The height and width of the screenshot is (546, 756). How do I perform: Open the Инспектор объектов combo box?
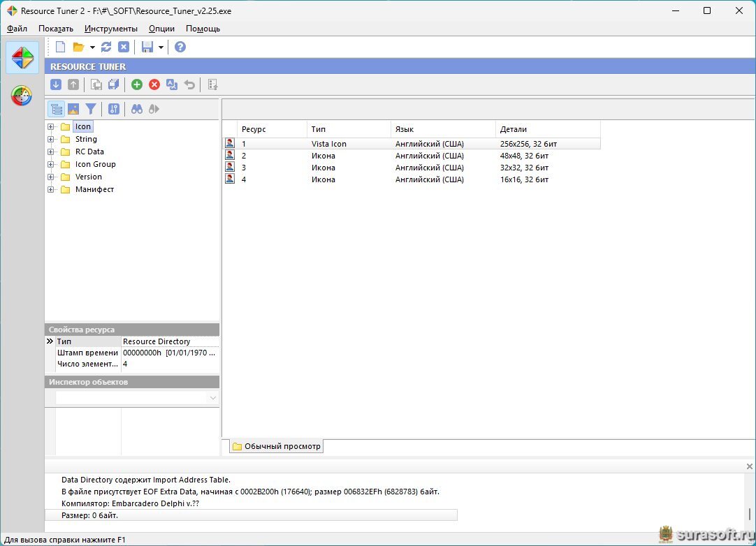[137, 397]
